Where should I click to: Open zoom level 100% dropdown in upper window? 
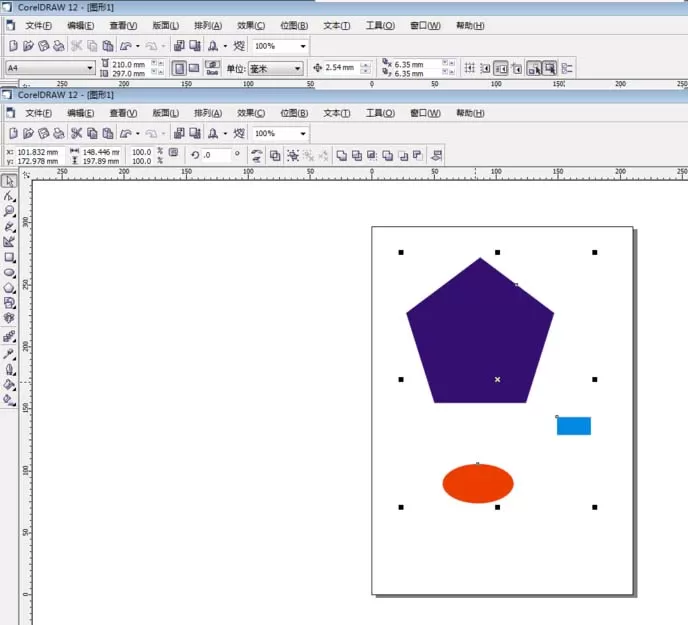pos(303,46)
